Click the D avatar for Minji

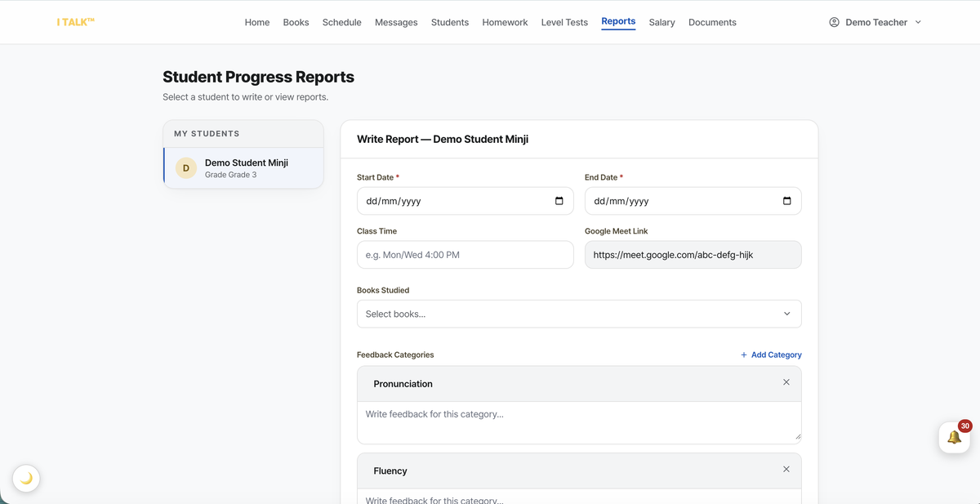(186, 168)
